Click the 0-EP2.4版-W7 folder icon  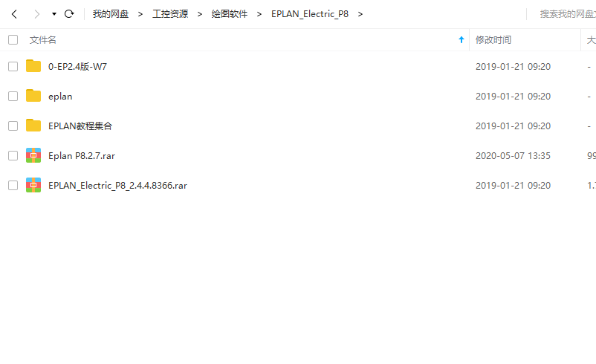coord(33,65)
